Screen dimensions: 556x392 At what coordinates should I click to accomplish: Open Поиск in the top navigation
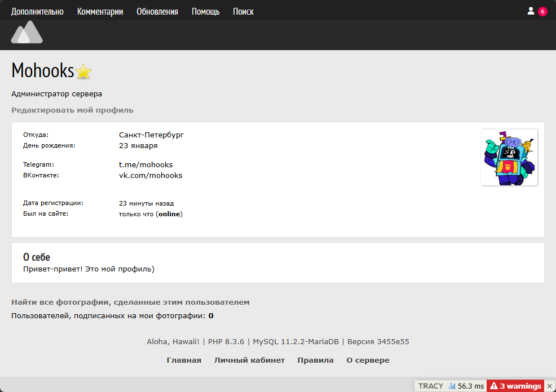click(243, 11)
